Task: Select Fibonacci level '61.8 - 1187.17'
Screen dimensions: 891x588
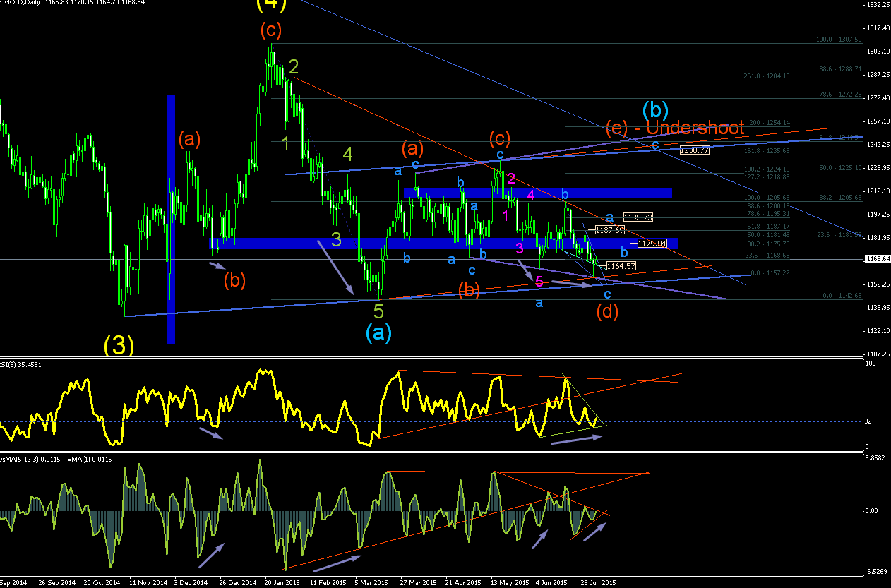Action: 768,227
